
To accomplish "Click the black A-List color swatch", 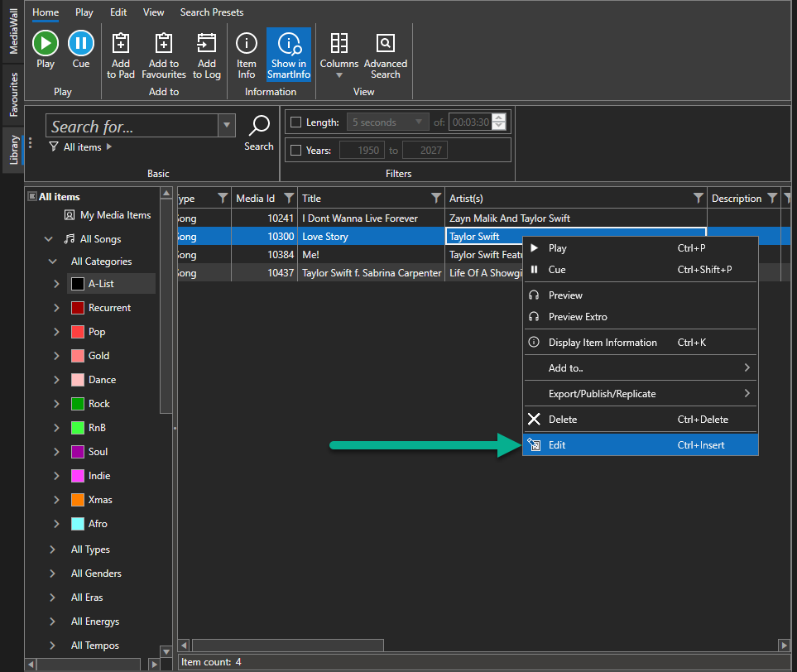I will (77, 284).
